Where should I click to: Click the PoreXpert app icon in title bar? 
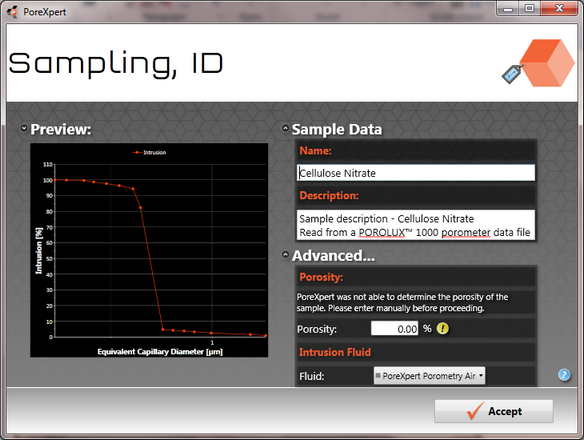tap(12, 12)
